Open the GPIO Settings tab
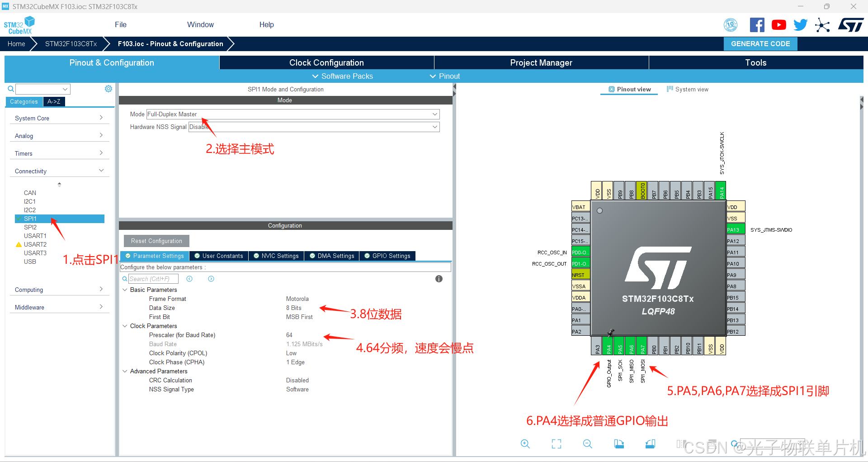Screen dimensions: 868x462 click(387, 256)
